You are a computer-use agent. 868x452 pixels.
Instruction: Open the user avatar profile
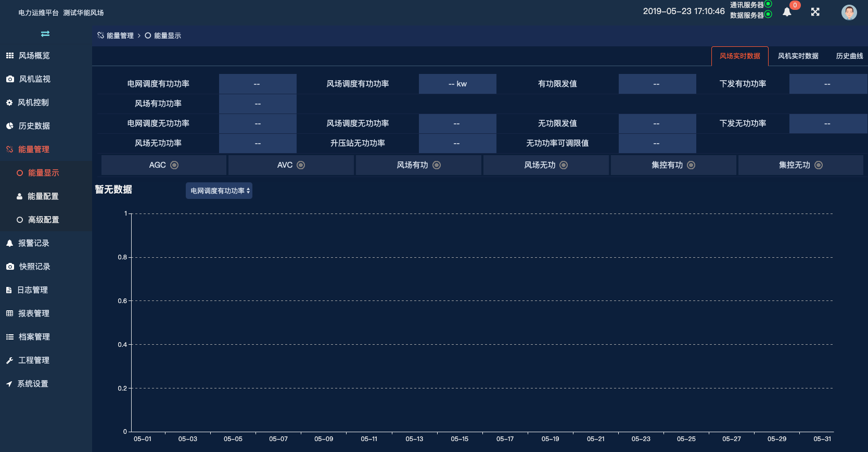pos(849,12)
